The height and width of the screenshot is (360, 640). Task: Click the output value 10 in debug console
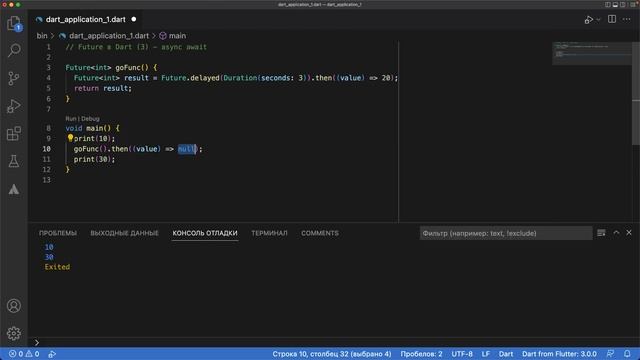tap(49, 247)
